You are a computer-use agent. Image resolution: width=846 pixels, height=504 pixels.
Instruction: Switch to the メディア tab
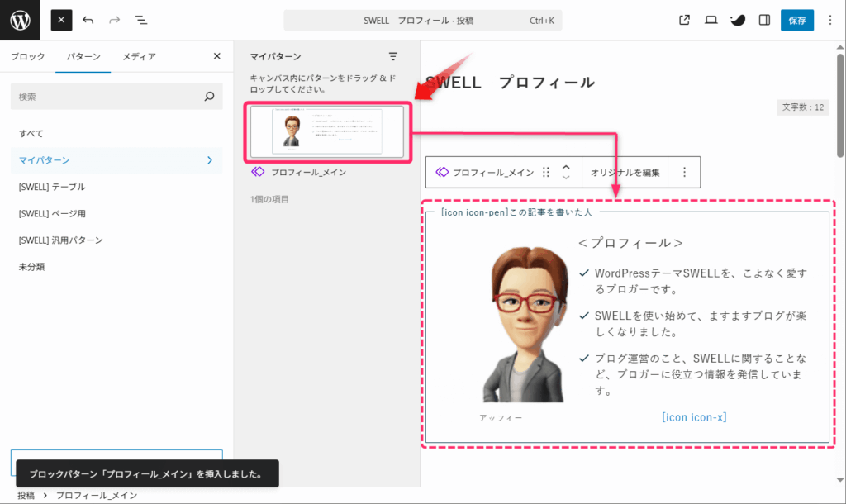tap(139, 56)
